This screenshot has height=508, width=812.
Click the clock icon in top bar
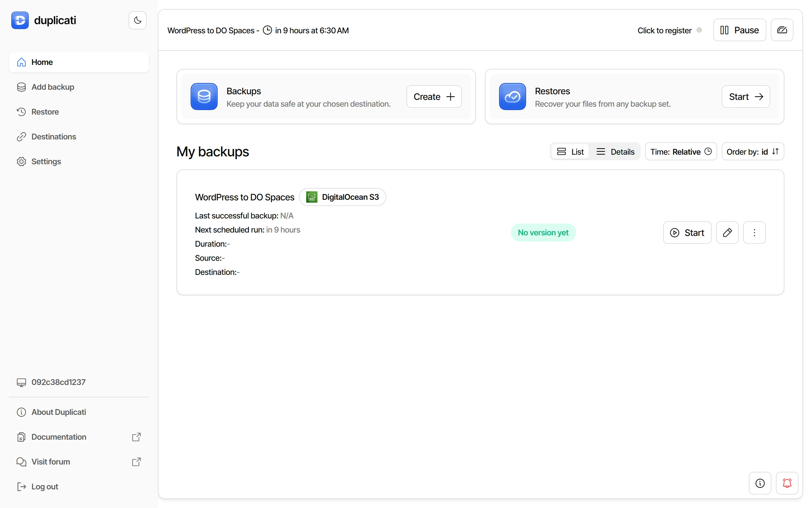[267, 30]
